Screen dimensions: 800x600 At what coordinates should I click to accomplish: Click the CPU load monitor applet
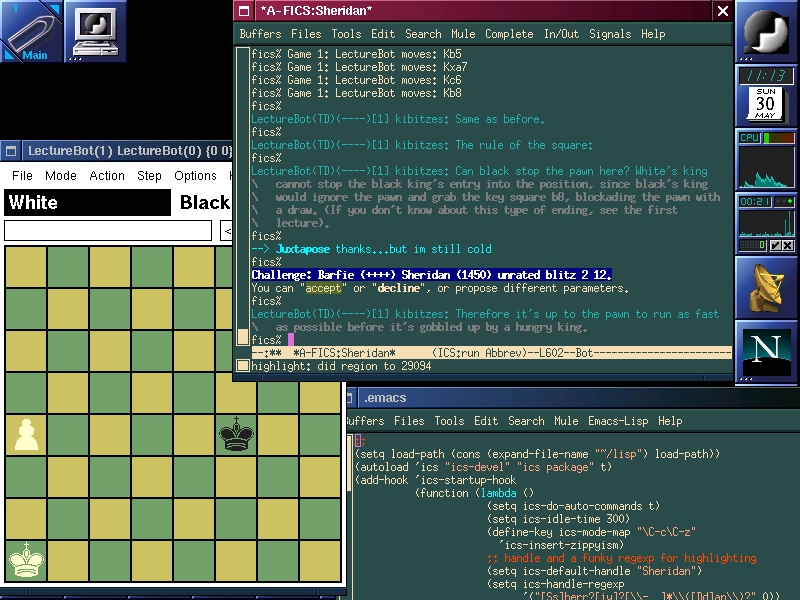point(766,159)
